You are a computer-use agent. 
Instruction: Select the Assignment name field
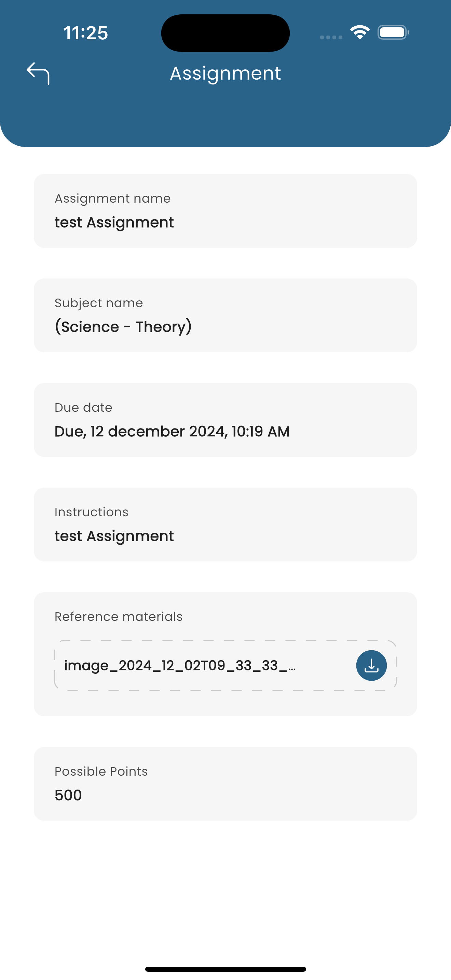tap(225, 211)
